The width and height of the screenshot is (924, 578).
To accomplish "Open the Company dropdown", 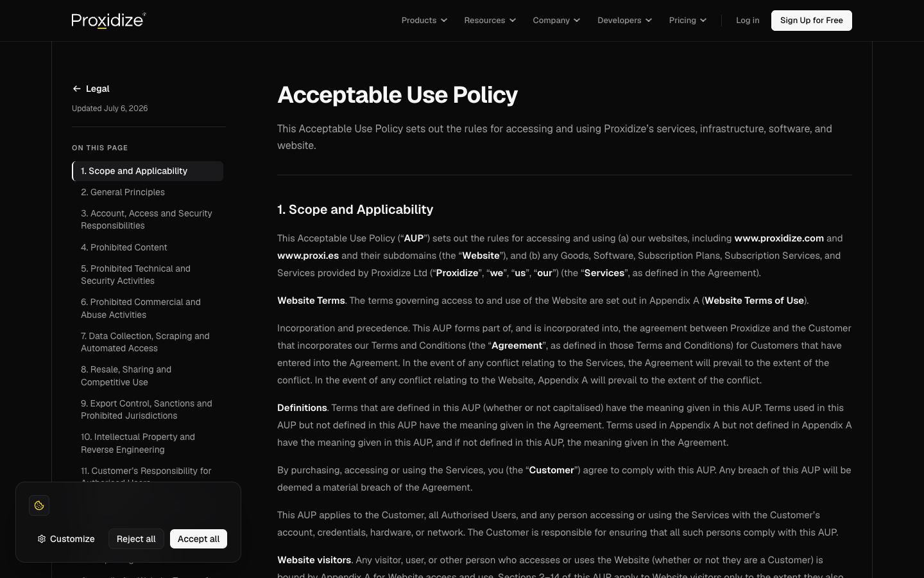I will tap(556, 21).
